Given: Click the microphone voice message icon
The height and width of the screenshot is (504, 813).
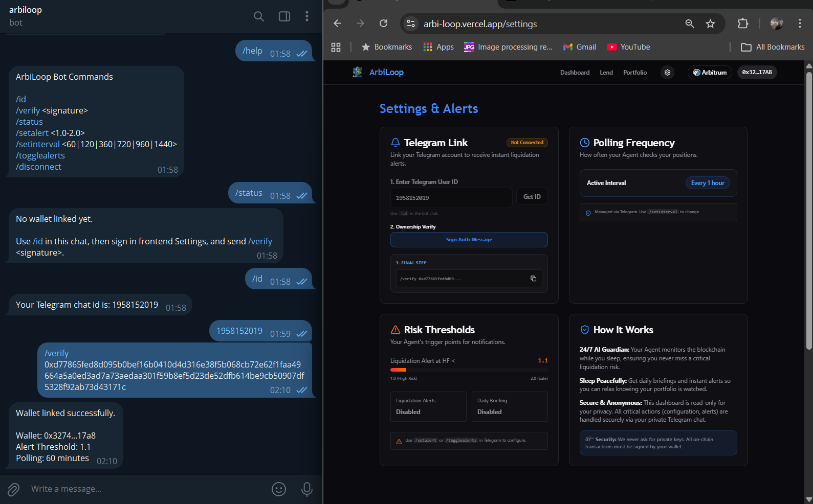Looking at the screenshot, I should click(x=307, y=489).
